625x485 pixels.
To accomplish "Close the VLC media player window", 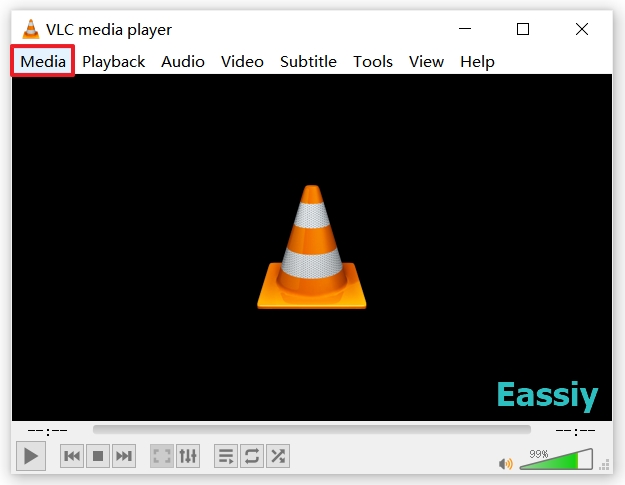I will [582, 29].
